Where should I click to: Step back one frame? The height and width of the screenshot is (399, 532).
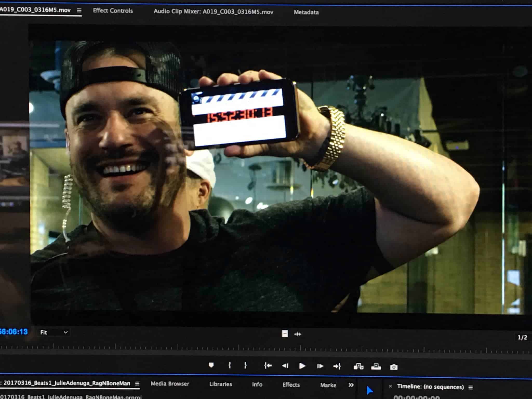click(x=285, y=366)
